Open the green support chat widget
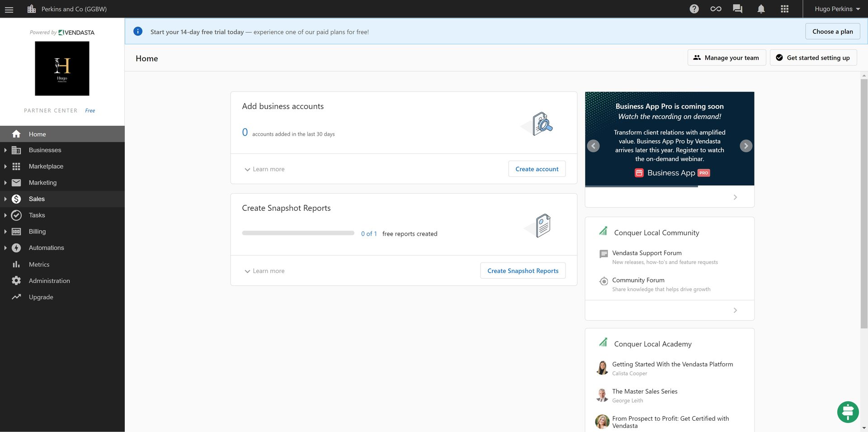Image resolution: width=868 pixels, height=432 pixels. [x=848, y=412]
